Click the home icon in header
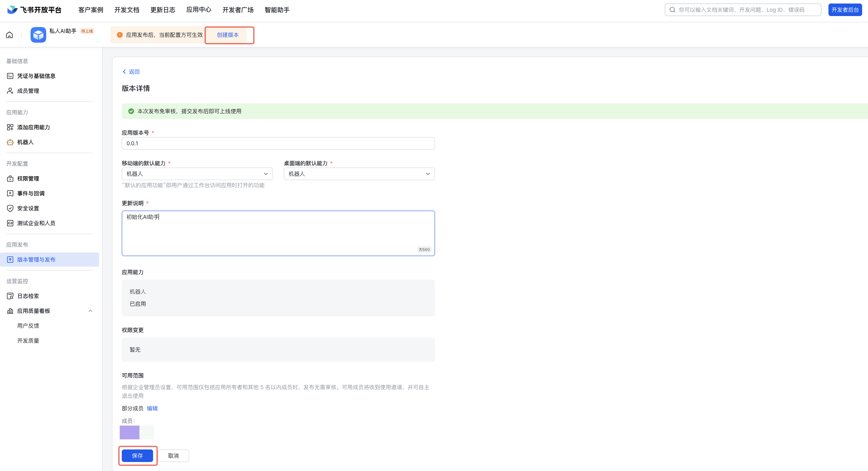868x471 pixels. [9, 35]
